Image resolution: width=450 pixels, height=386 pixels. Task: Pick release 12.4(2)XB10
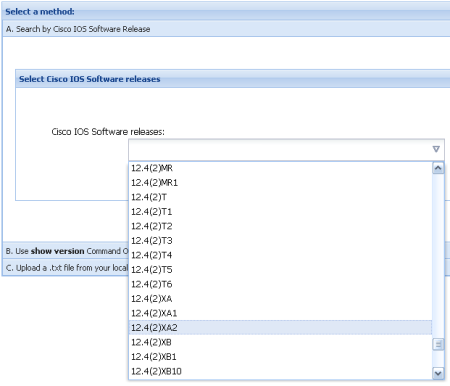280,371
